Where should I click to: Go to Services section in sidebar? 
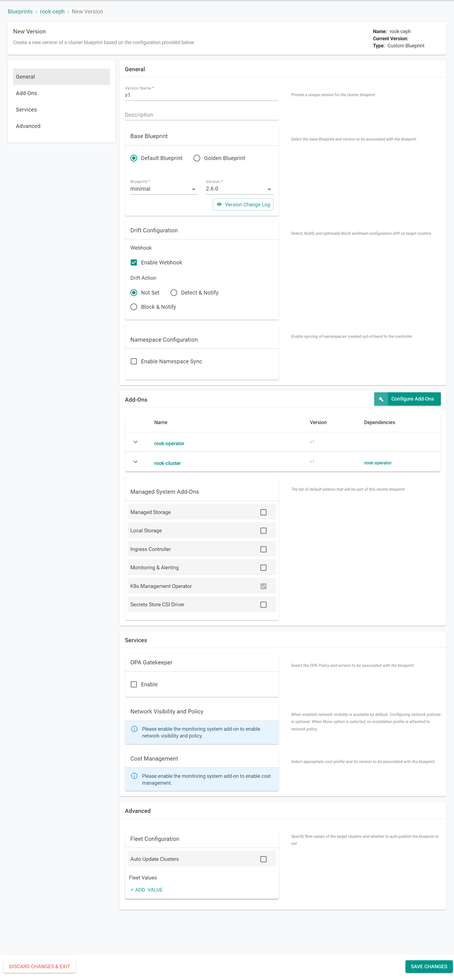[x=61, y=110]
